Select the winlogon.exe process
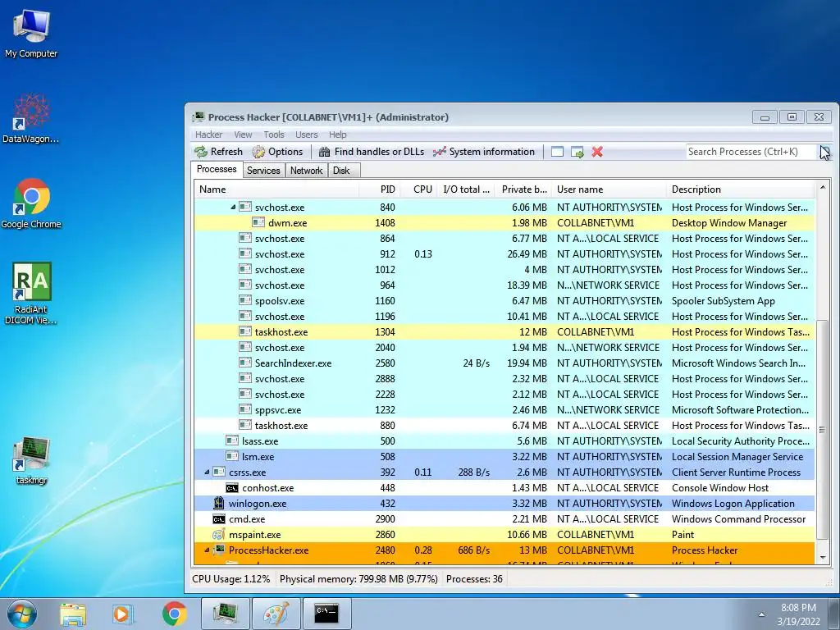The height and width of the screenshot is (630, 840). click(504, 504)
